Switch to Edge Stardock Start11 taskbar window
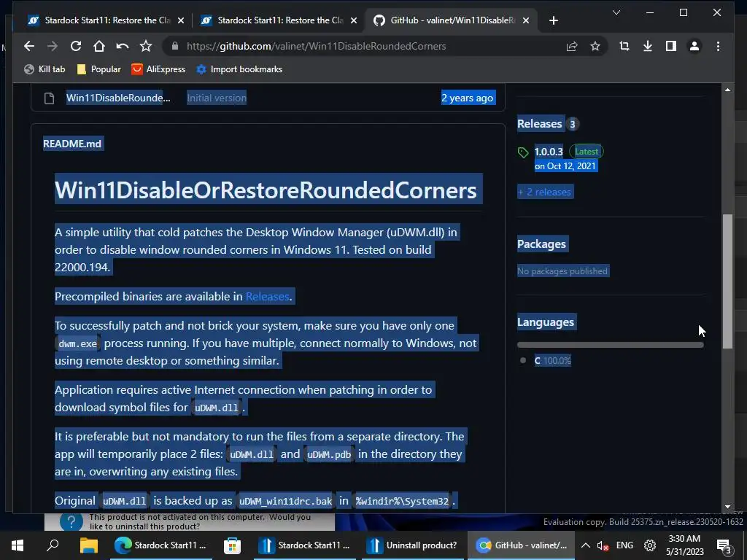The height and width of the screenshot is (560, 747). coord(160,545)
